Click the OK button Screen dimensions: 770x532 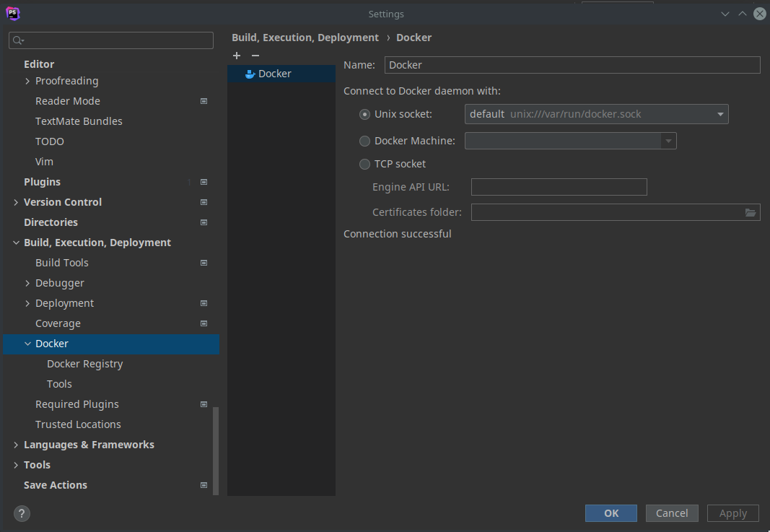pyautogui.click(x=611, y=513)
